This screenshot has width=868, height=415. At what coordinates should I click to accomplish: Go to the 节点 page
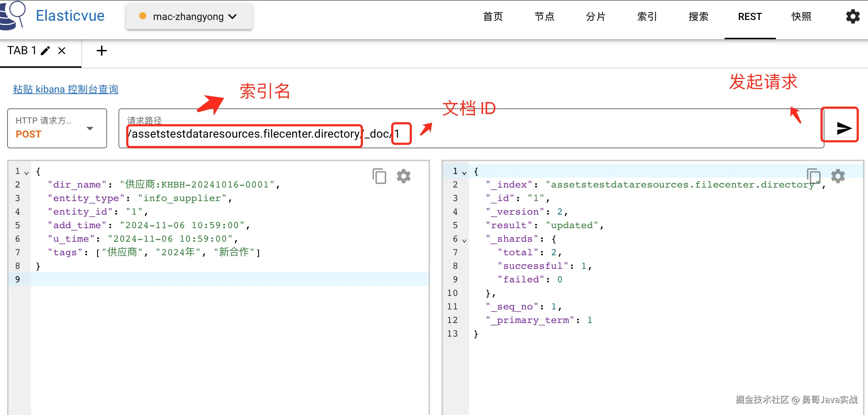point(544,16)
